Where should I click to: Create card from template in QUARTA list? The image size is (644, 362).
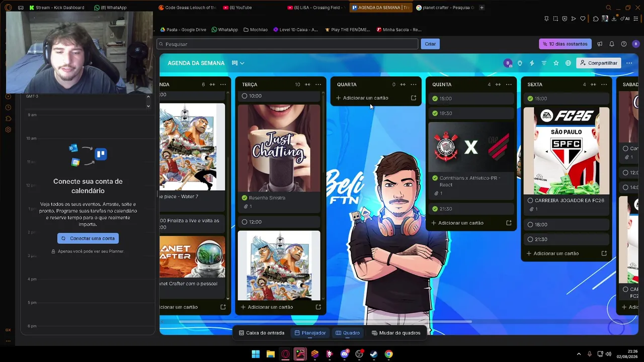414,98
